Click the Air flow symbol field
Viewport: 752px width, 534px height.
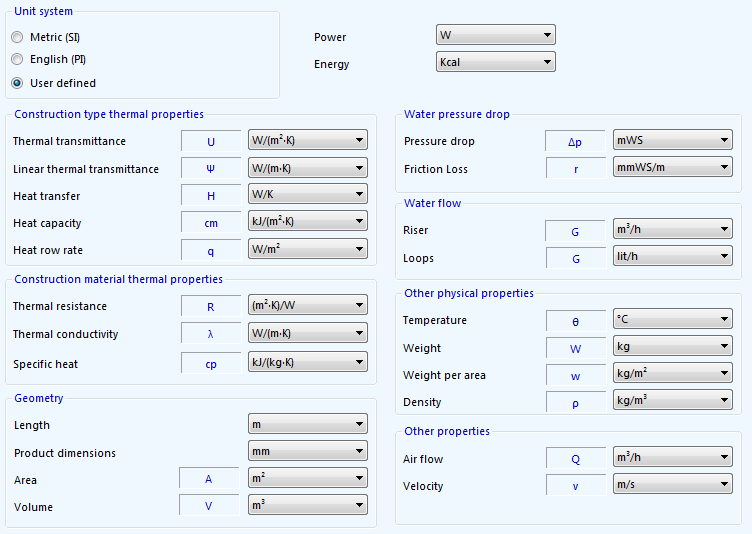pyautogui.click(x=575, y=459)
